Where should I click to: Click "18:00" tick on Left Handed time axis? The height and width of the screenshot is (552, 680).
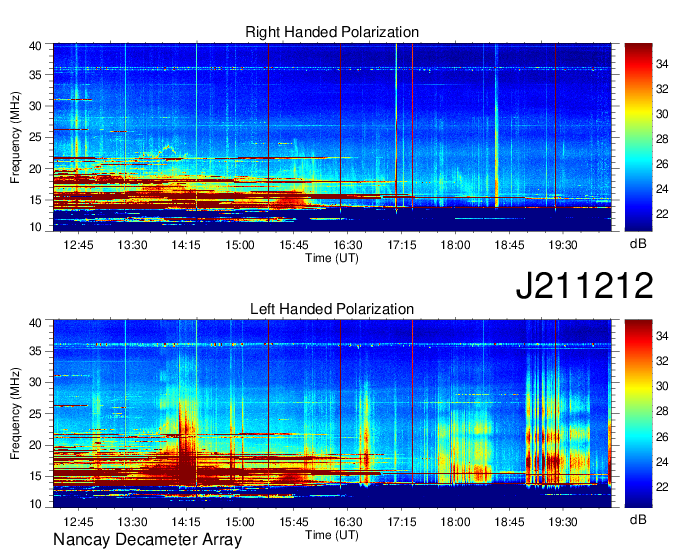[455, 521]
